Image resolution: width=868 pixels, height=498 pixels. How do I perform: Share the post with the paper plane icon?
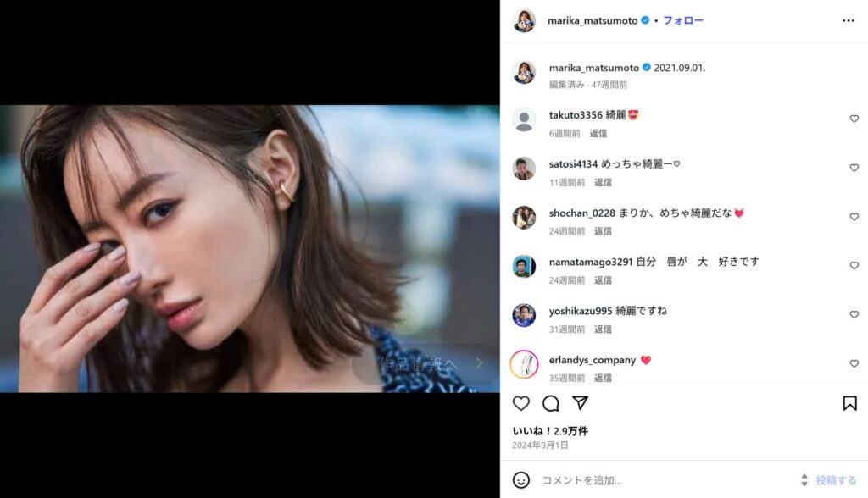click(x=580, y=403)
